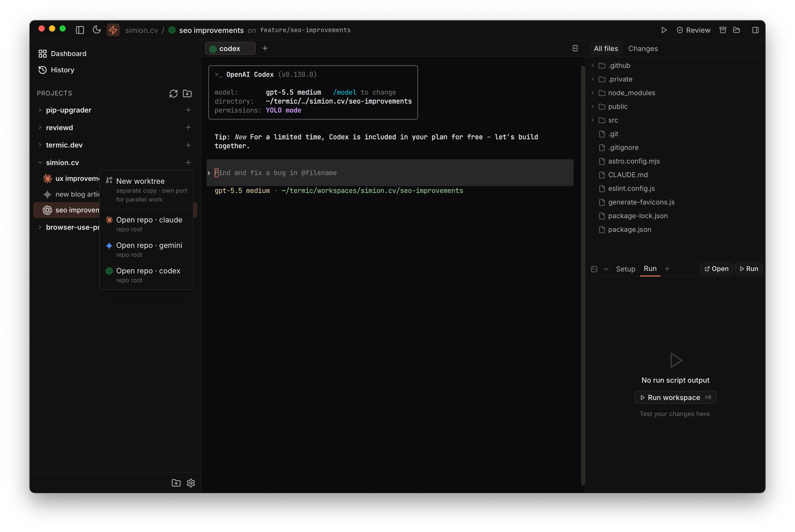Switch to the Run tab
Screen dimensions: 795x532
[650, 269]
